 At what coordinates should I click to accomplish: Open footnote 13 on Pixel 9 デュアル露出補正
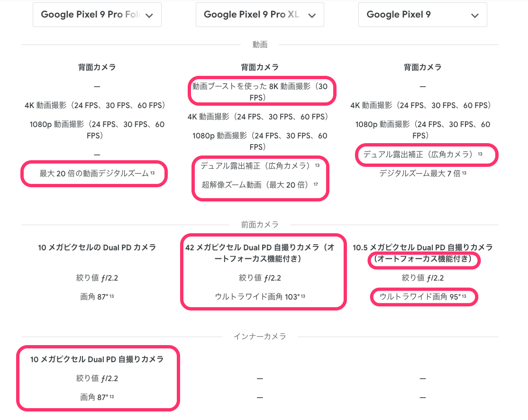click(x=480, y=154)
